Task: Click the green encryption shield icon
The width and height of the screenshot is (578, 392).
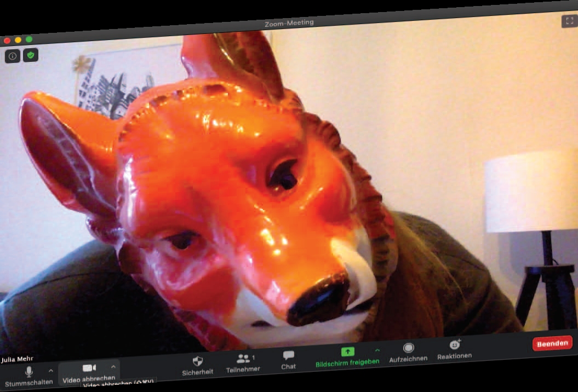Action: tap(31, 55)
